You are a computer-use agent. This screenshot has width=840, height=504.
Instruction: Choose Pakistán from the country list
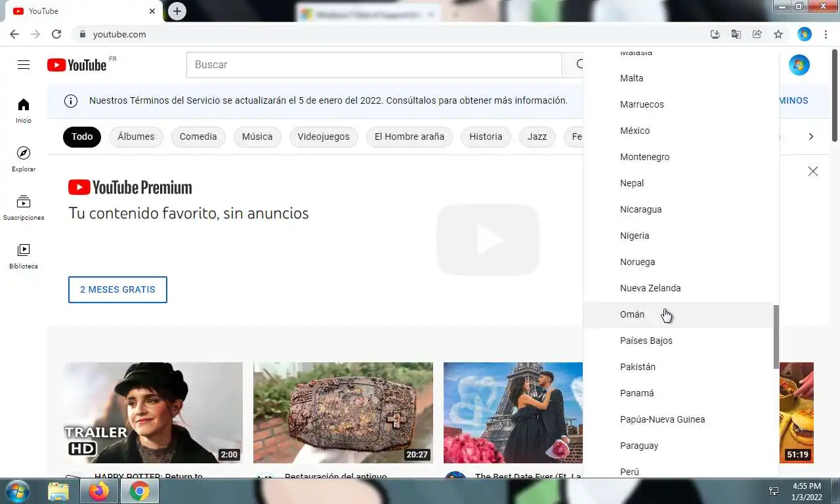pyautogui.click(x=678, y=367)
